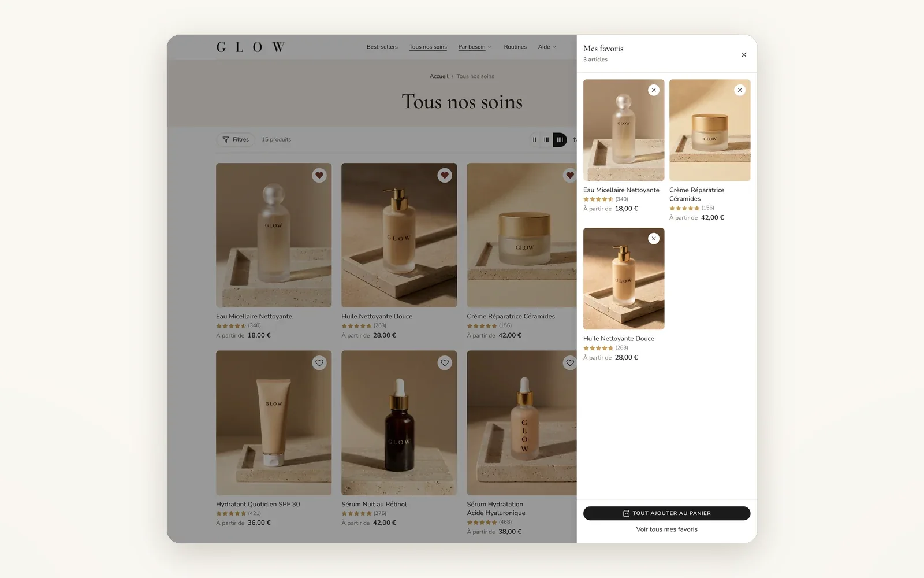Image resolution: width=924 pixels, height=578 pixels.
Task: Open the Sérum Nuit au Rétinol product image
Action: (x=399, y=423)
